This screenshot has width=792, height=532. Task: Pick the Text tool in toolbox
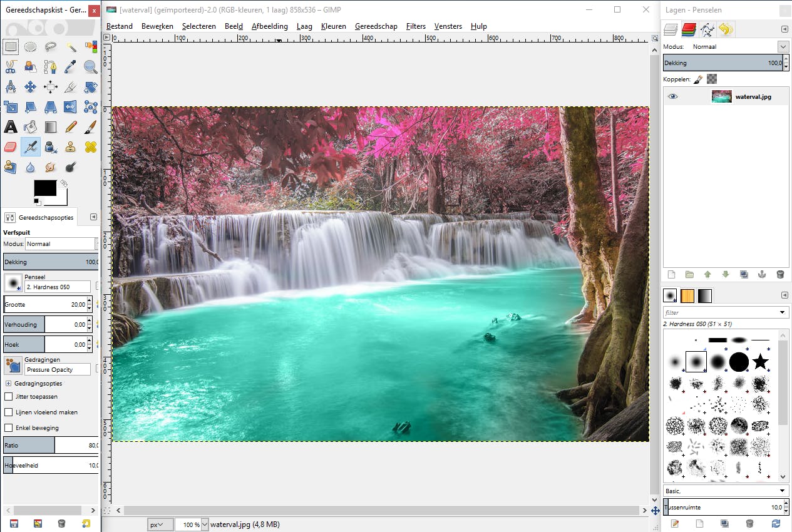click(11, 127)
